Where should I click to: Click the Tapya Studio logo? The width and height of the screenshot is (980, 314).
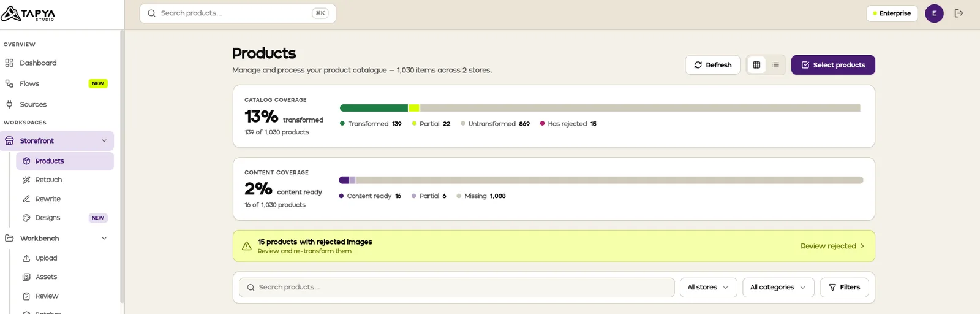pyautogui.click(x=28, y=13)
